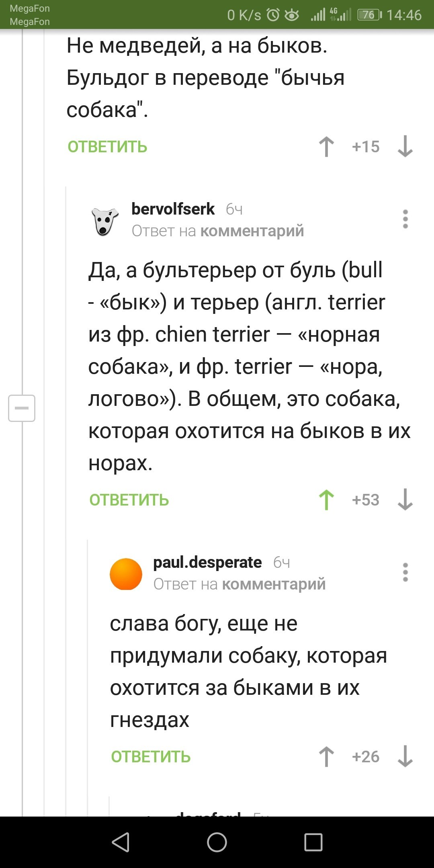
Task: Reply to the bervolfserk comment
Action: [x=129, y=500]
